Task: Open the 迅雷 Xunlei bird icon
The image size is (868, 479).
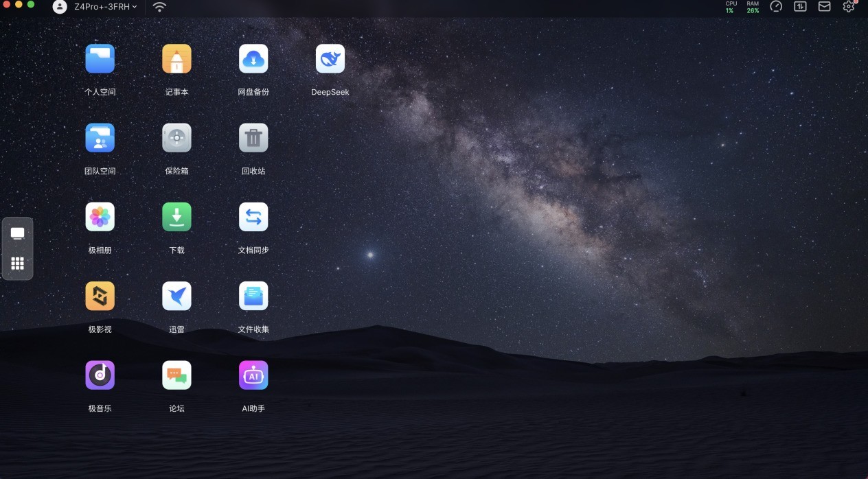Action: [176, 296]
